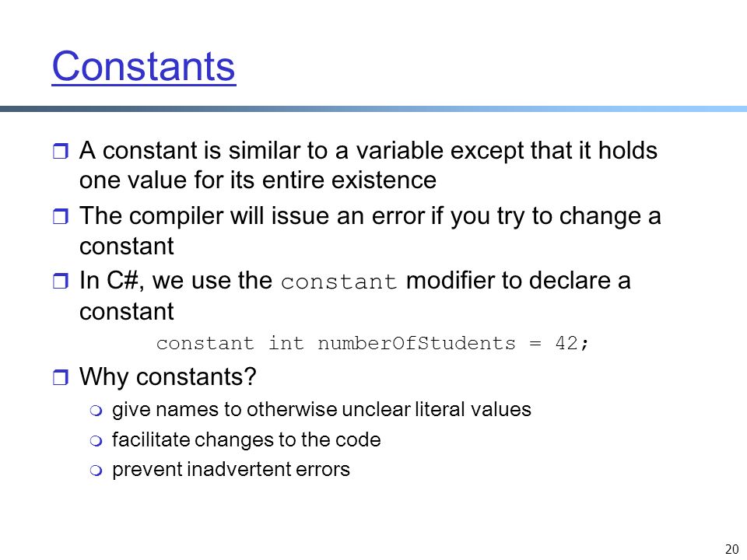Click square bullet beside 'In C#, we use'
This screenshot has width=747, height=560.
tap(60, 281)
